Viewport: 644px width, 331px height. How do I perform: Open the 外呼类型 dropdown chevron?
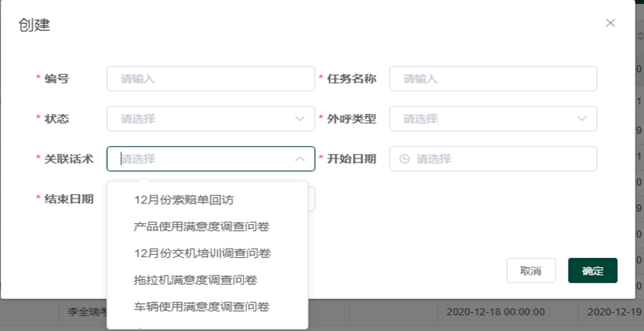pos(582,119)
